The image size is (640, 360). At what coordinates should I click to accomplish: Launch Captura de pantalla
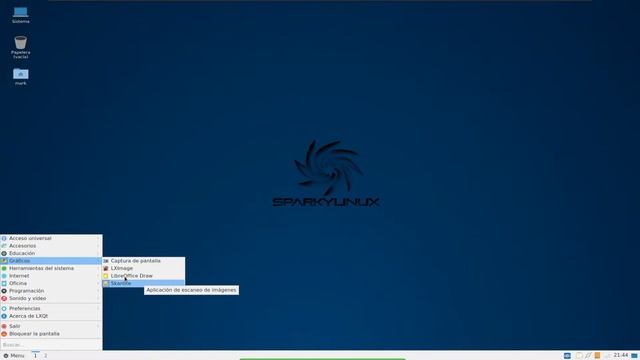pos(144,261)
